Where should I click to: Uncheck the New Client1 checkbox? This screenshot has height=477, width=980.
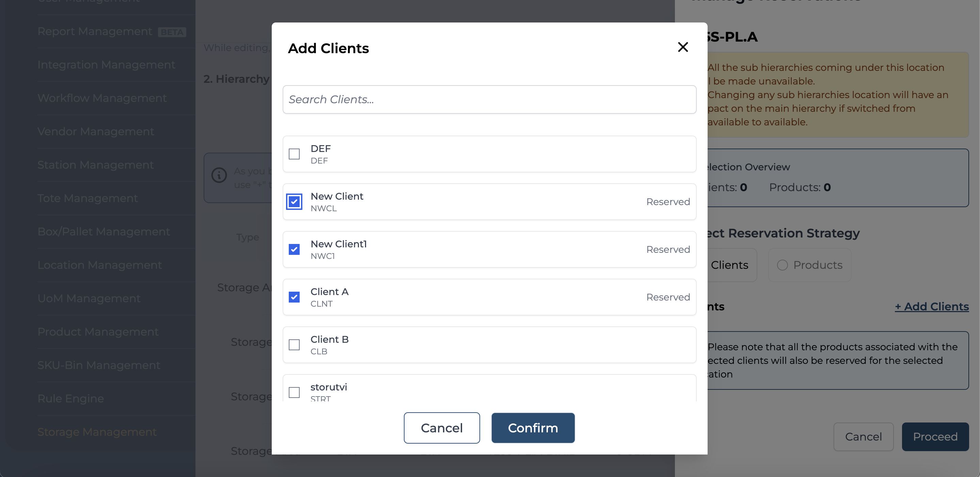294,249
